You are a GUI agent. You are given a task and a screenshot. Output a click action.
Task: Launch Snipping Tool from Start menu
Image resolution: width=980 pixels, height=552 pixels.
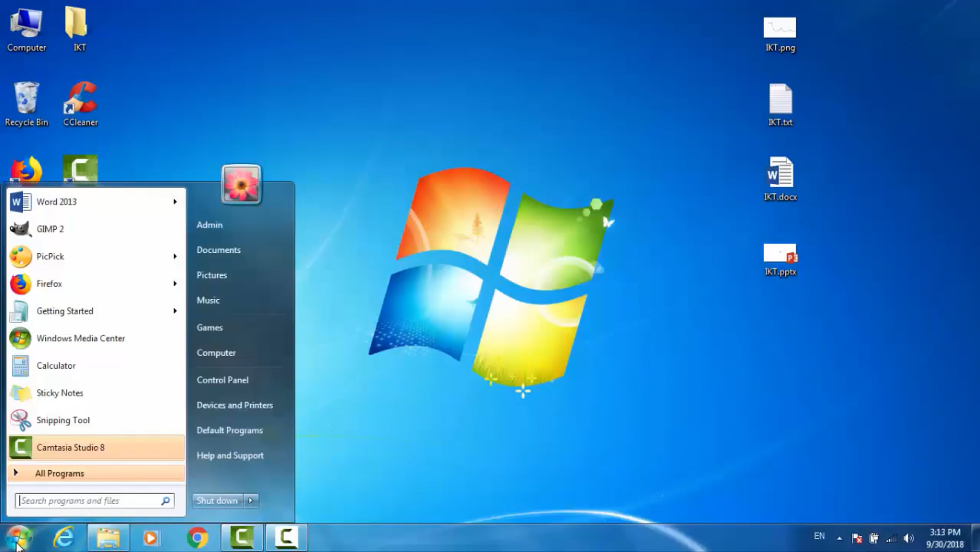(62, 420)
